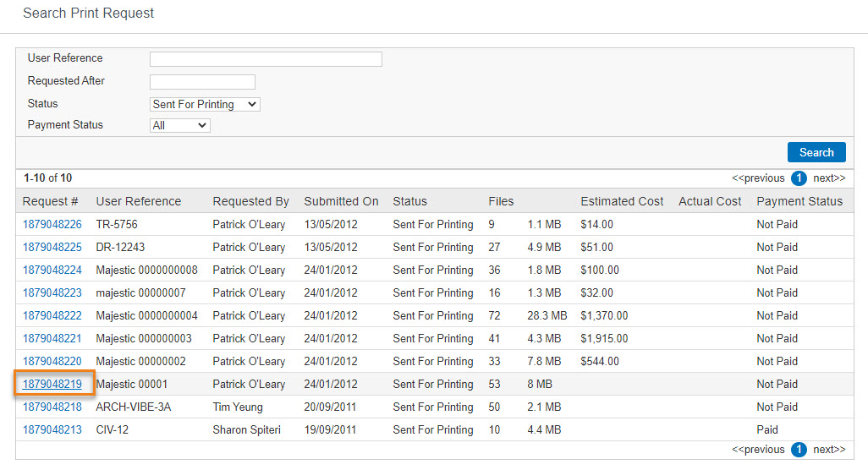Open print request 1879048225
This screenshot has height=470, width=868.
[x=52, y=247]
